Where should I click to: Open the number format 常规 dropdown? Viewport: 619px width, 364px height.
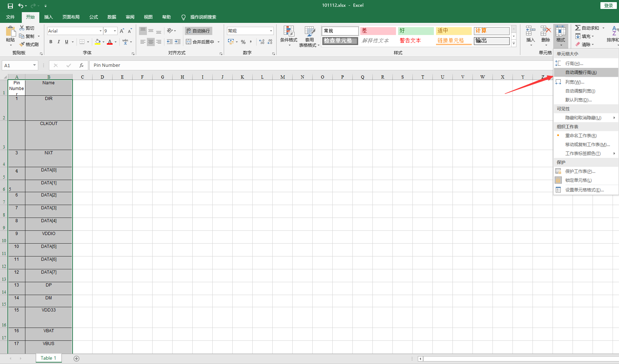click(x=271, y=31)
